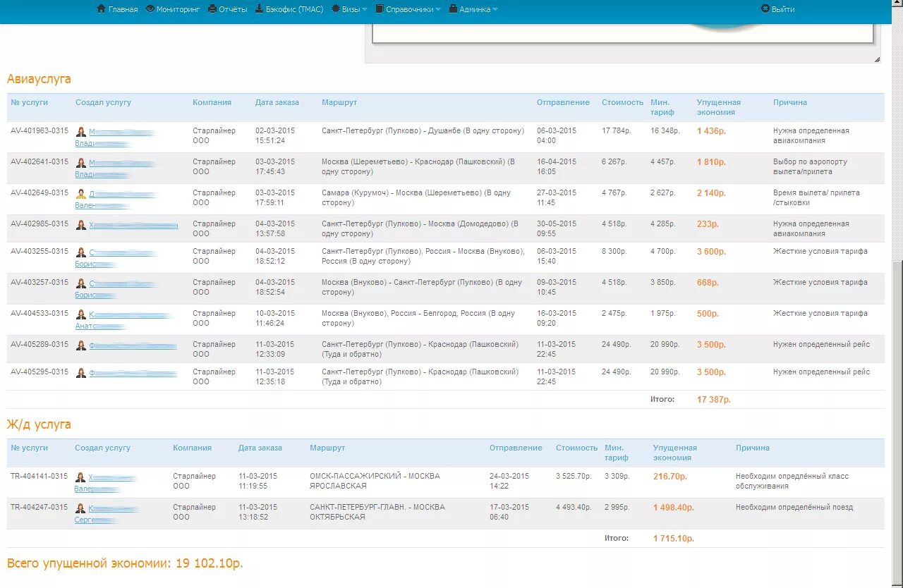Open creator link in row AV-401963-0315
The height and width of the screenshot is (588, 903).
point(115,137)
